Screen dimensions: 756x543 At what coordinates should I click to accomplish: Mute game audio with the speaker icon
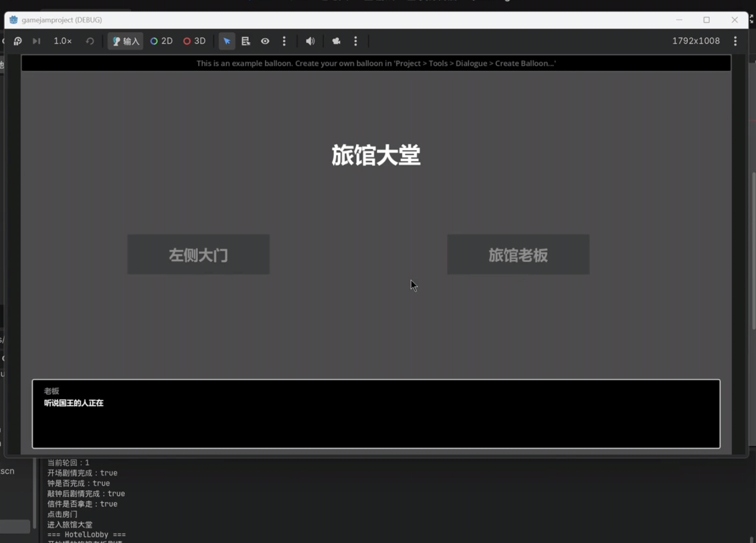(310, 41)
